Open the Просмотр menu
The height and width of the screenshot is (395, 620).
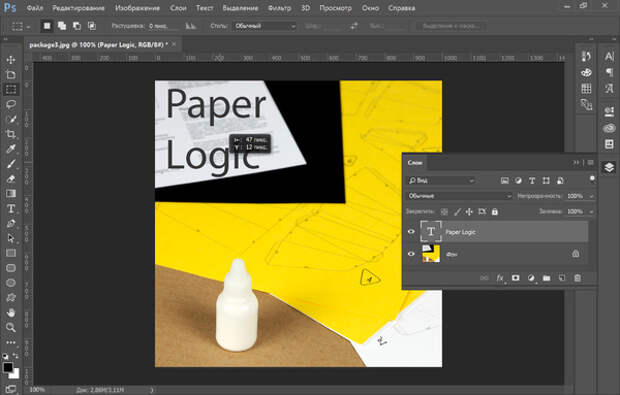pos(335,8)
